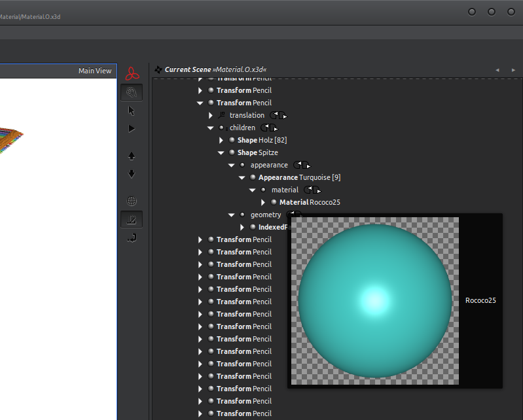
Task: Toggle the straighten horizon tool
Action: (x=132, y=219)
